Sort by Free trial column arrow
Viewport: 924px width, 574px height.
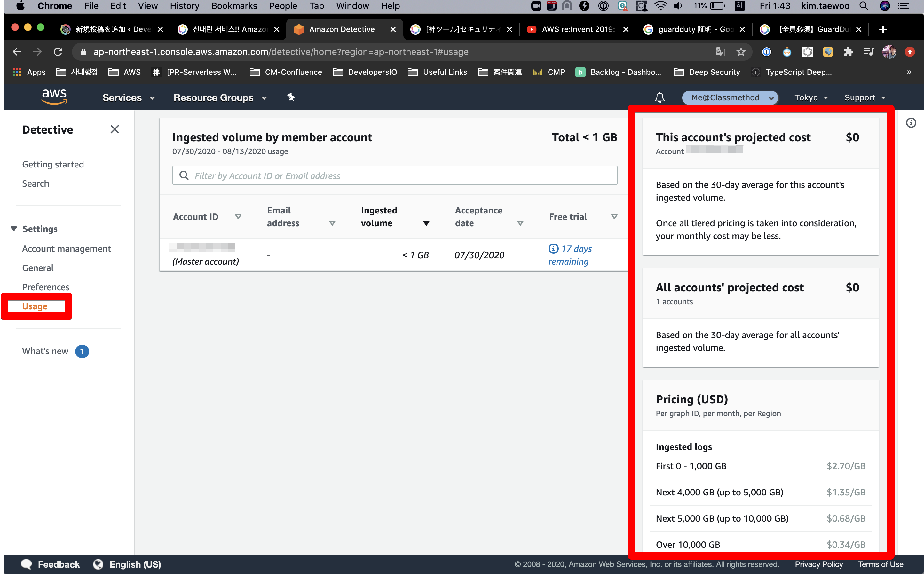point(614,216)
